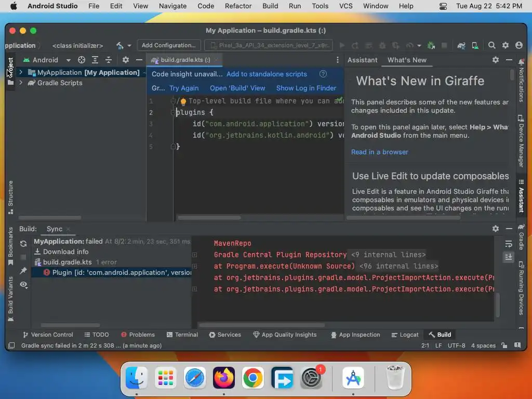The image size is (532, 399).
Task: Open the Logcat tool window
Action: tap(405, 335)
